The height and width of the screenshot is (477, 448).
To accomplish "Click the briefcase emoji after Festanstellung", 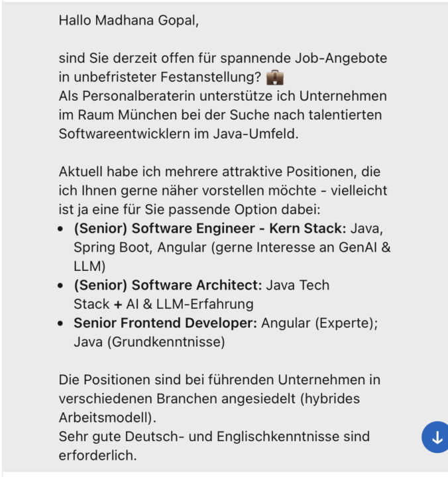I will click(x=275, y=78).
